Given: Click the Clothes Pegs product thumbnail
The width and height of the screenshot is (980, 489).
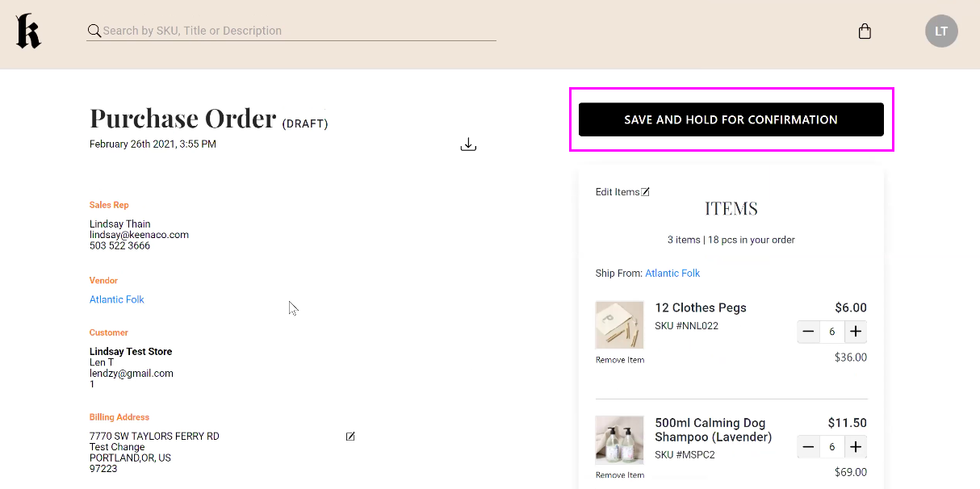Looking at the screenshot, I should point(619,325).
